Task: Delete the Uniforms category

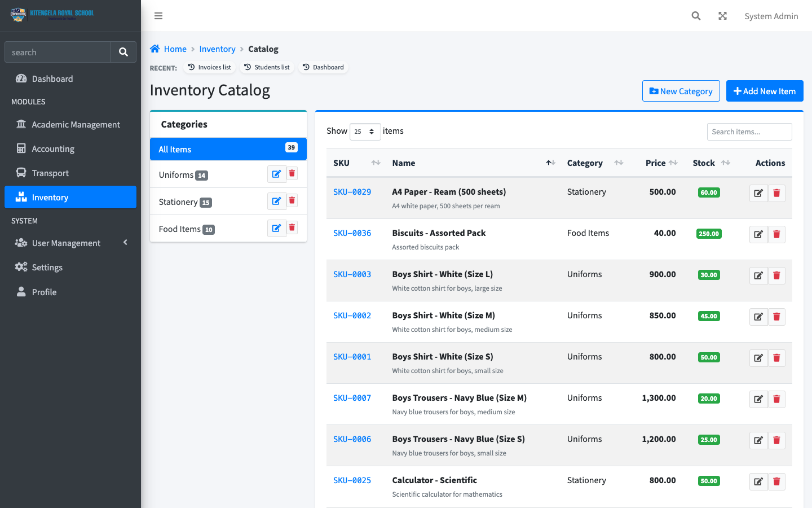Action: (x=292, y=174)
